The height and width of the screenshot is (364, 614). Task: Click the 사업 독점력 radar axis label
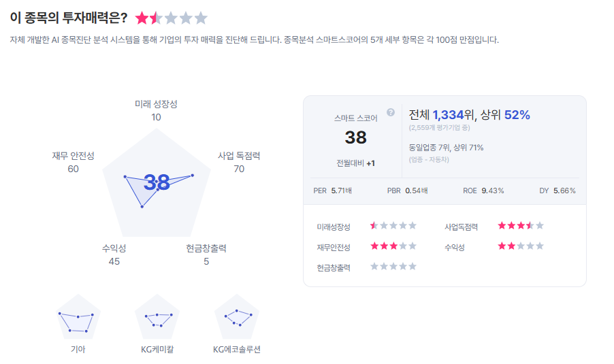click(239, 156)
